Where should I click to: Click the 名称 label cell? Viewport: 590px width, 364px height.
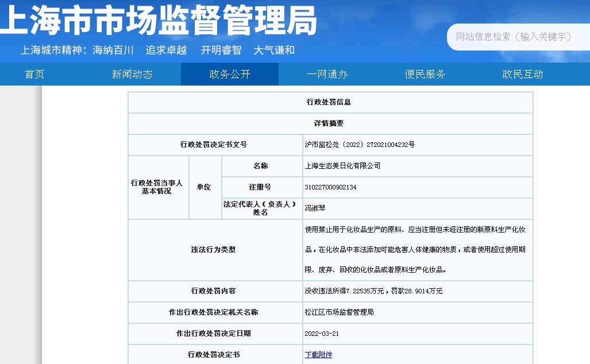point(262,166)
